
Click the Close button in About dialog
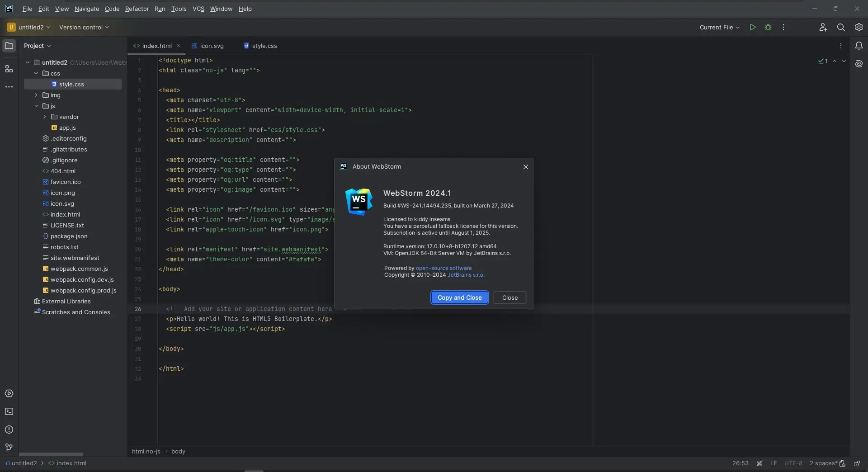tap(510, 297)
